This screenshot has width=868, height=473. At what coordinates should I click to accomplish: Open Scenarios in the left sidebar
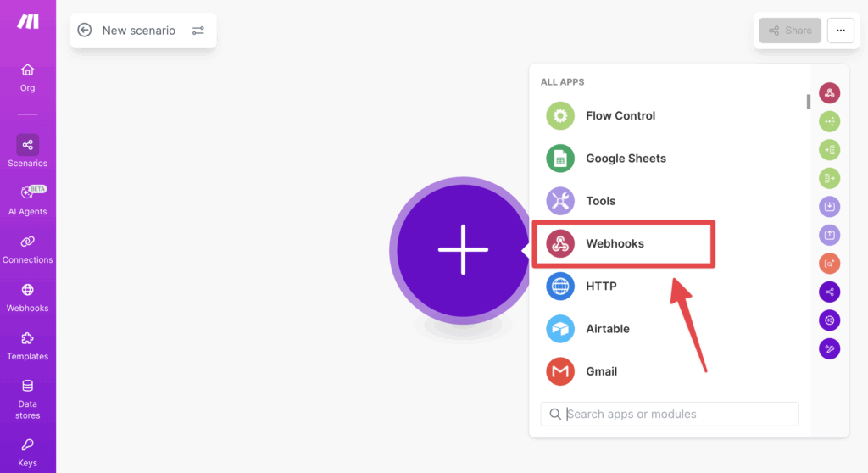(28, 151)
